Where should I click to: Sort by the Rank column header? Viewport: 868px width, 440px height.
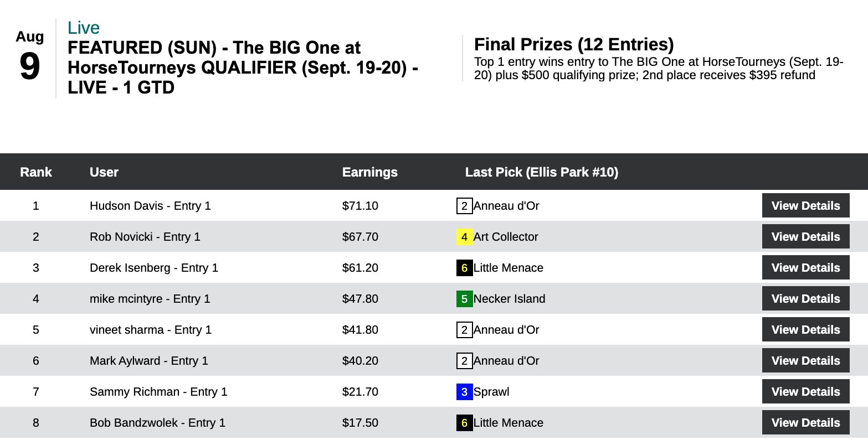(36, 172)
